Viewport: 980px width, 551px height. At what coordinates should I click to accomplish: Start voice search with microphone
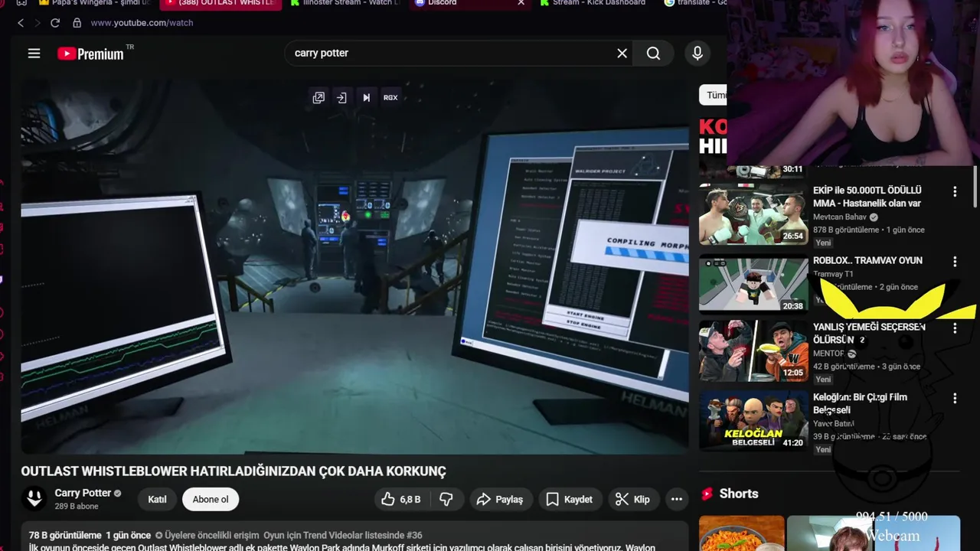pos(697,53)
